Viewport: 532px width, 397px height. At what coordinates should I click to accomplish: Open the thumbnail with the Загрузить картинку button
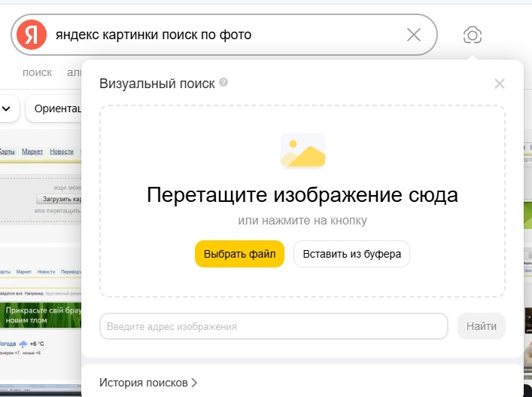click(x=41, y=186)
